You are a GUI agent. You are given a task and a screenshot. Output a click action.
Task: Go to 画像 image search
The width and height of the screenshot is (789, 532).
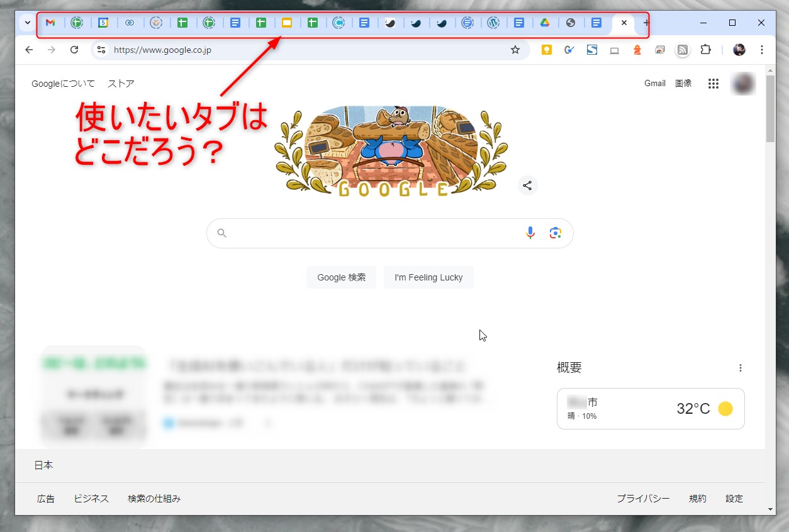coord(683,83)
